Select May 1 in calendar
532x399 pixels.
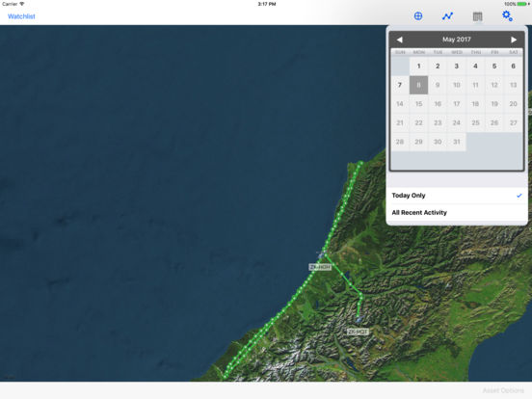418,66
